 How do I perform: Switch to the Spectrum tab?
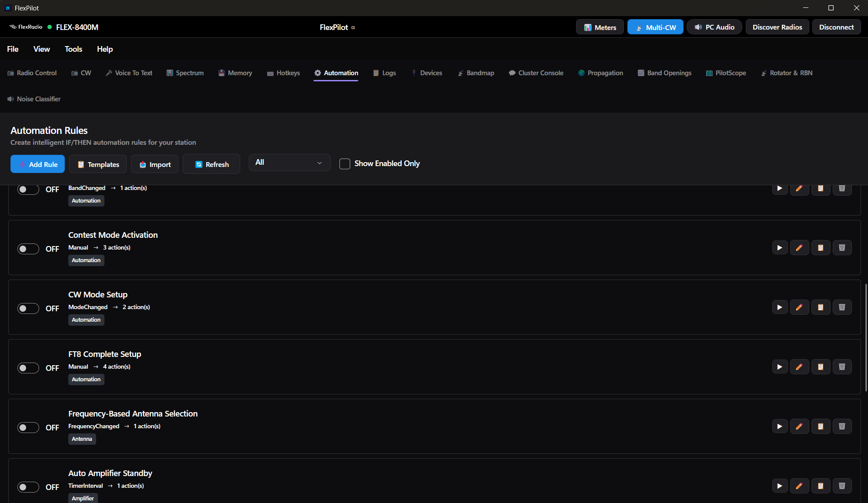[x=185, y=73]
